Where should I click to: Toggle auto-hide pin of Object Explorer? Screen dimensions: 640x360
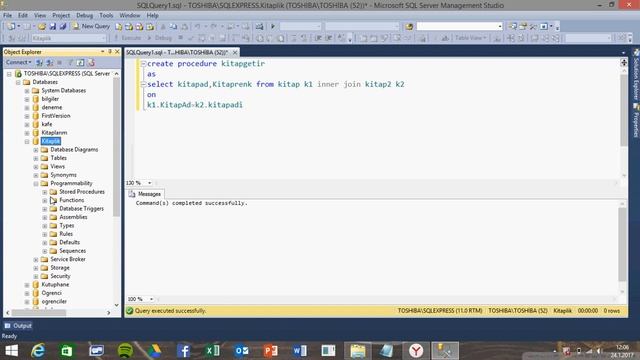click(110, 52)
